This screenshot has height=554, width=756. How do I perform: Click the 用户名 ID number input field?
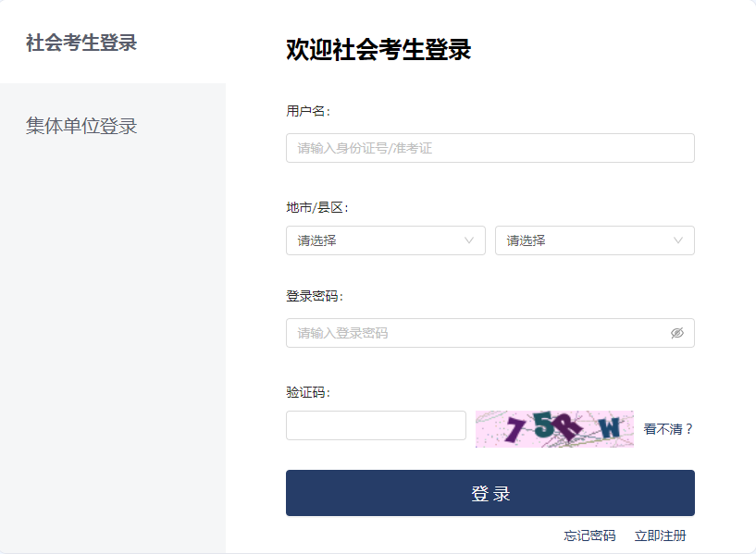pyautogui.click(x=490, y=147)
